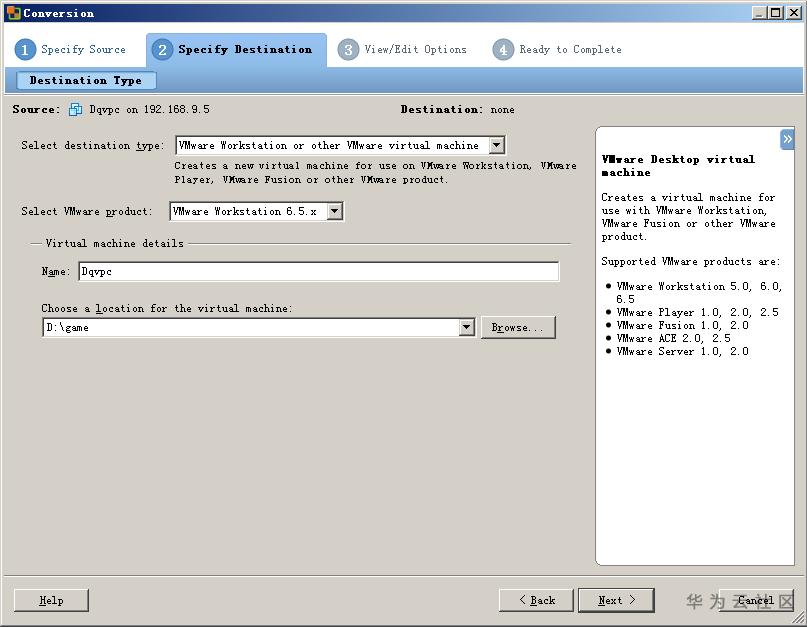Click the step 1 circle icon
The width and height of the screenshot is (807, 627).
(x=25, y=50)
